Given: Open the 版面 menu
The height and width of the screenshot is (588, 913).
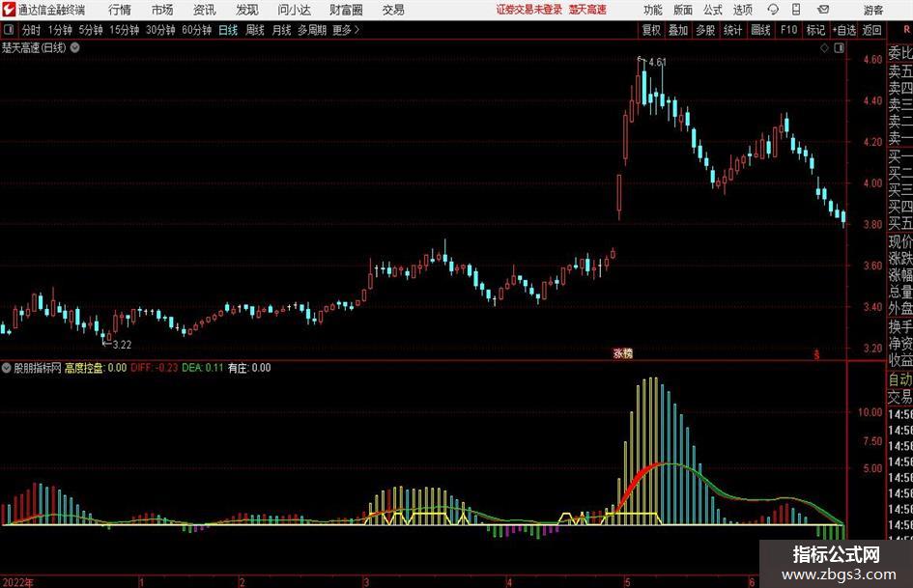Looking at the screenshot, I should coord(682,10).
